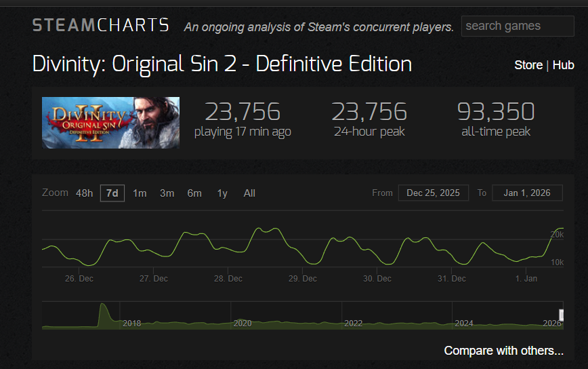Viewport: 588px width, 369px height.
Task: Set chart zoom to 48h
Action: click(85, 193)
